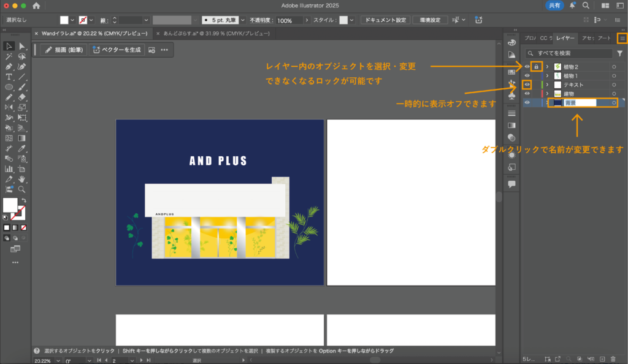
Task: Toggle visibility of the 建物 layer
Action: (x=527, y=93)
